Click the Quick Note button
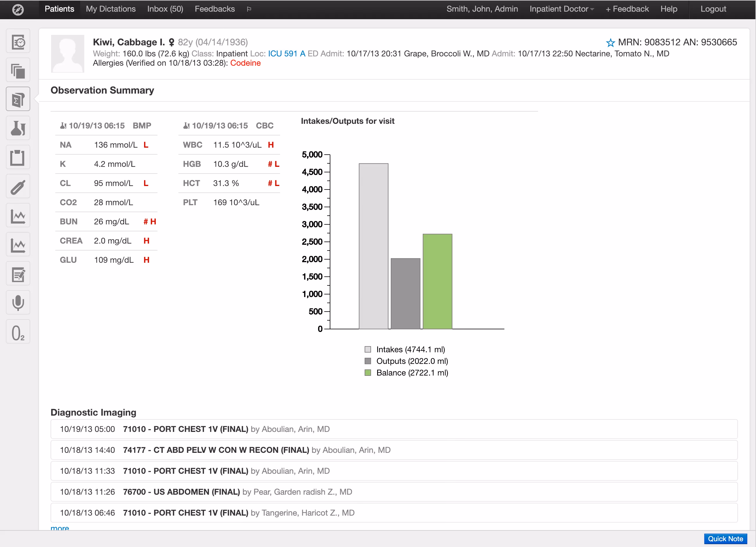The width and height of the screenshot is (756, 547). coord(725,539)
